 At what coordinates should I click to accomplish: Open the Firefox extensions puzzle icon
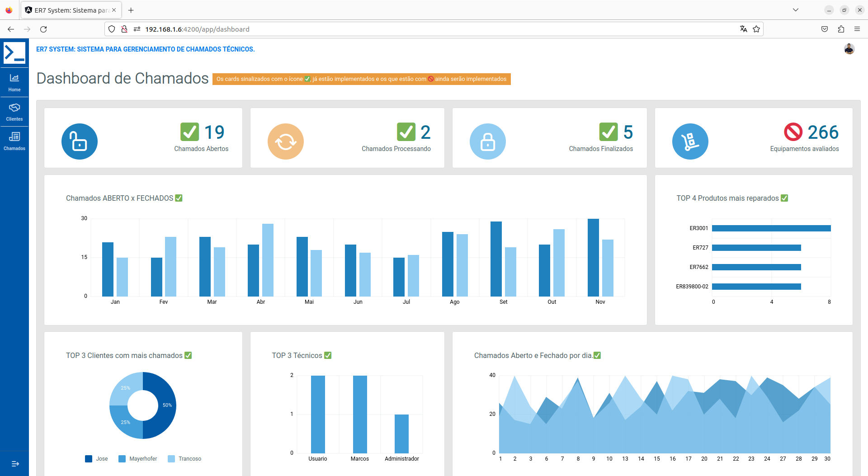coord(841,29)
